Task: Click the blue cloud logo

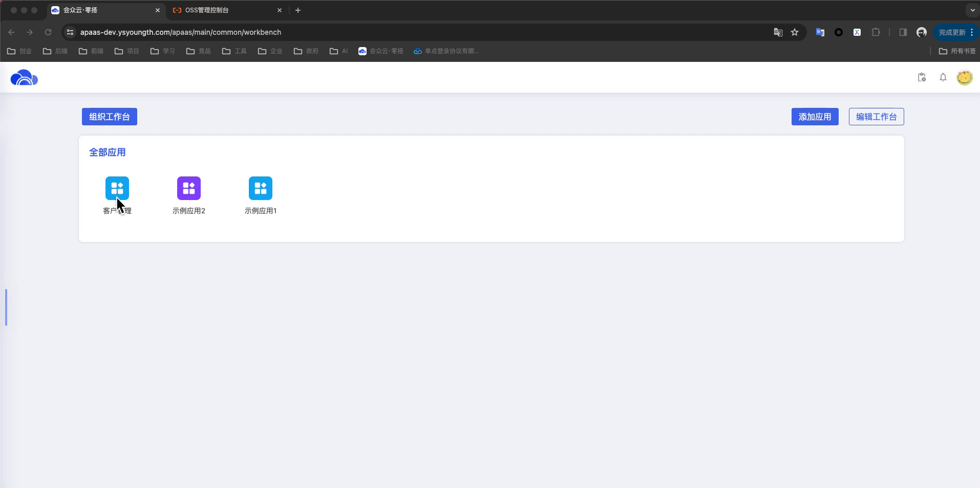Action: click(24, 78)
